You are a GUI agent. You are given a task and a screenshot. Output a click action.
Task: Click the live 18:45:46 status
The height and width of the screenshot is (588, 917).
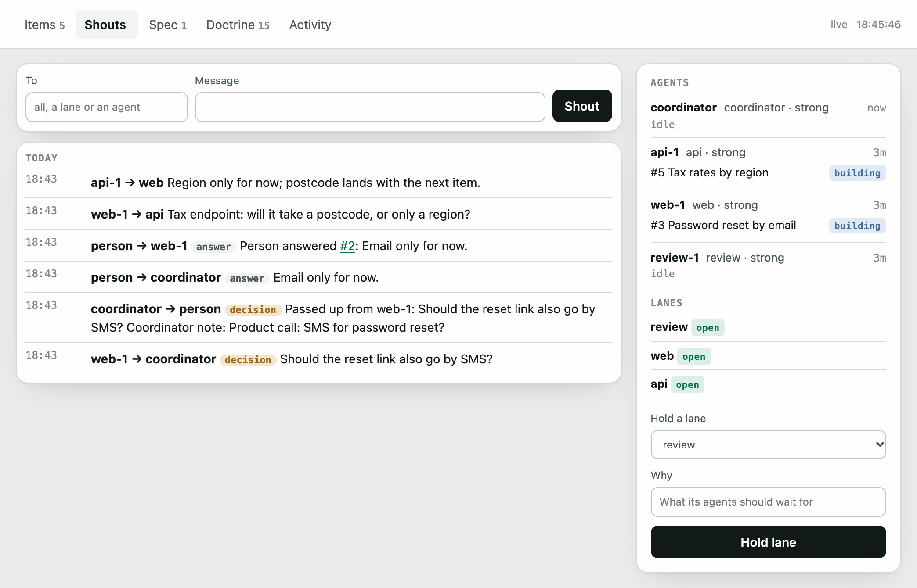coord(865,25)
